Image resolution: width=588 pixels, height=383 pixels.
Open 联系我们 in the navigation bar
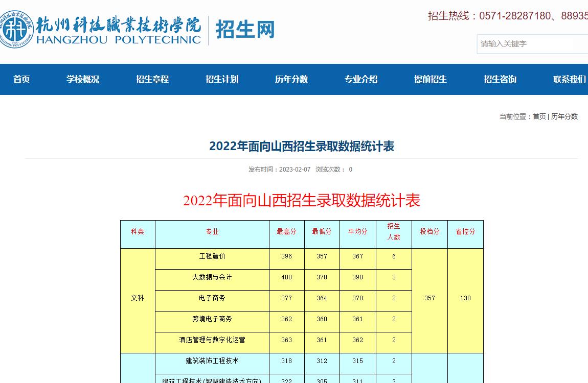(x=569, y=79)
